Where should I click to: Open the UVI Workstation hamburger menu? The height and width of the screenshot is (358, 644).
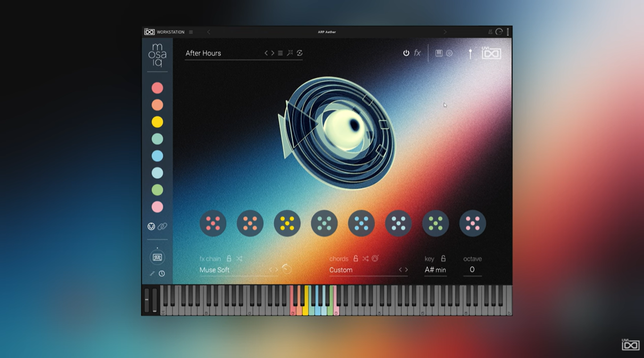[191, 32]
